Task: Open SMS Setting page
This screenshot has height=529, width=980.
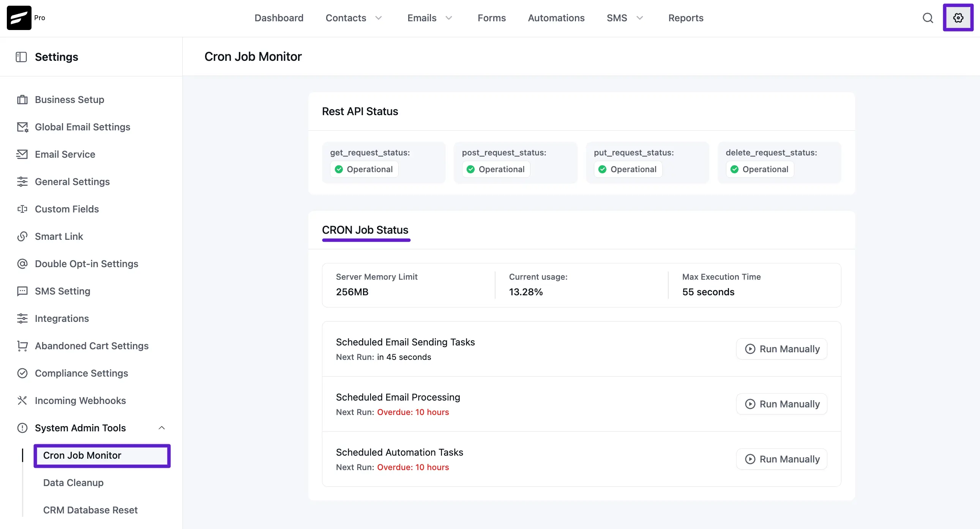Action: click(63, 291)
